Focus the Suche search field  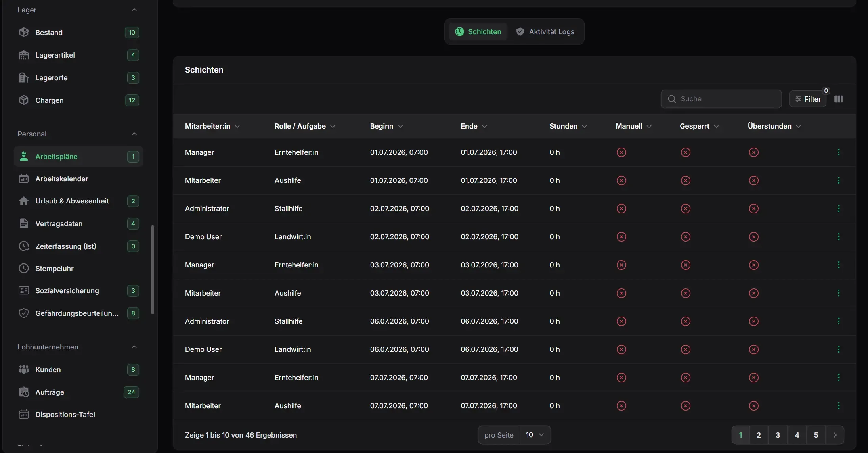(721, 99)
